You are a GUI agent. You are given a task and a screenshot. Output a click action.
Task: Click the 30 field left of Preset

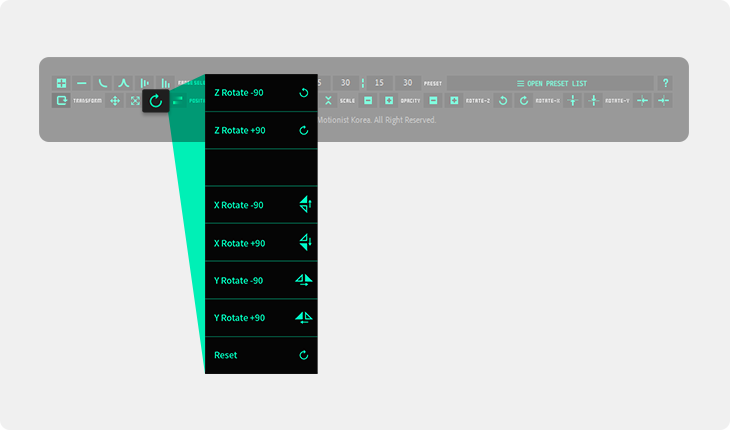point(407,83)
